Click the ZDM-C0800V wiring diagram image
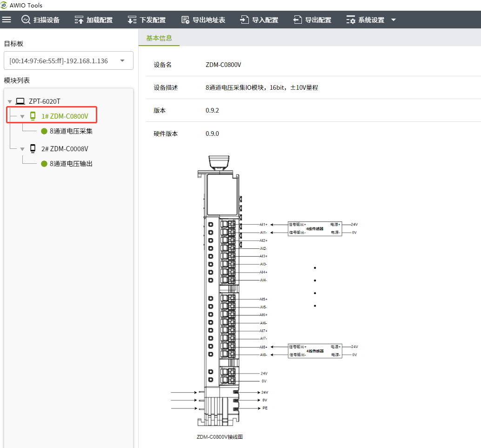Image resolution: width=481 pixels, height=448 pixels. [x=264, y=291]
